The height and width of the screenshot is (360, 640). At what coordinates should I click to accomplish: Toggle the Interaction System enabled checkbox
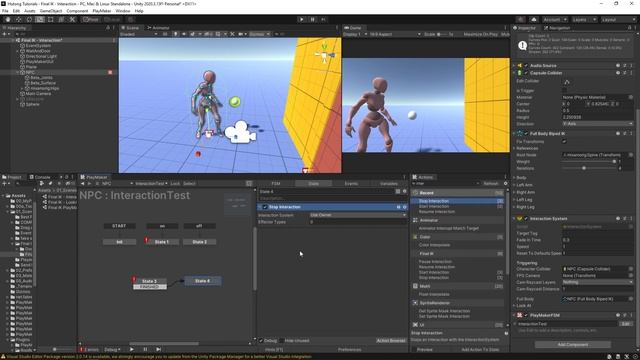coord(526,219)
